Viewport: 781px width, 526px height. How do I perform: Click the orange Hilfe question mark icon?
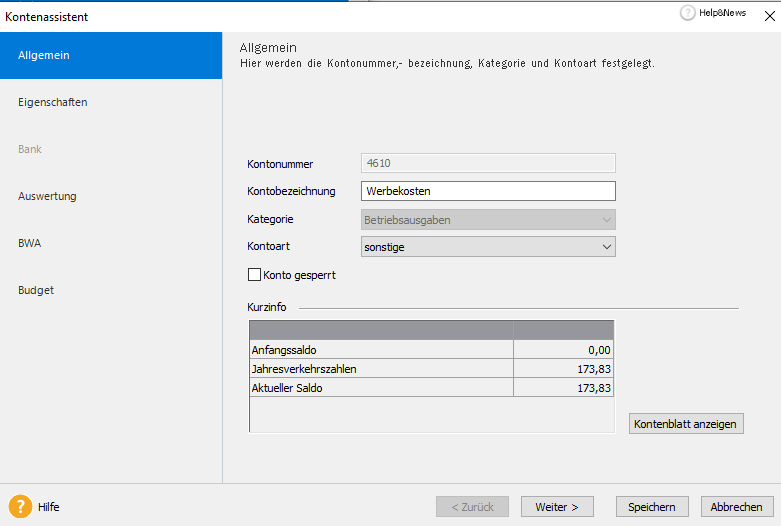tap(20, 507)
